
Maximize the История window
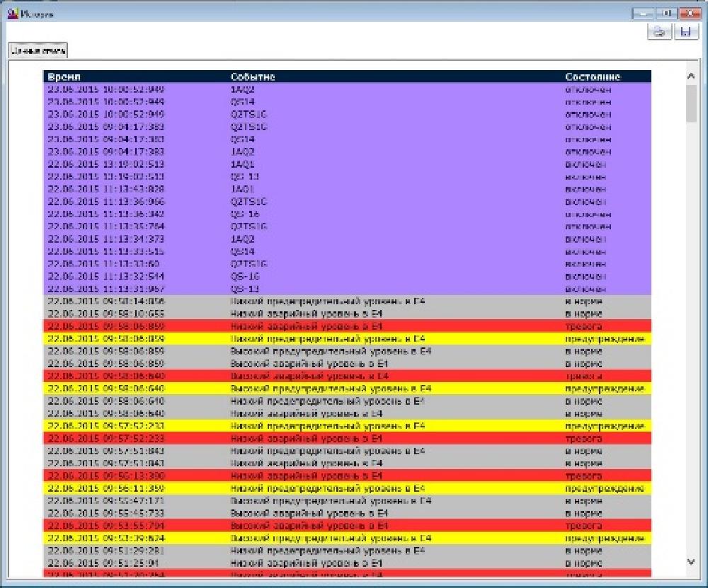point(666,14)
